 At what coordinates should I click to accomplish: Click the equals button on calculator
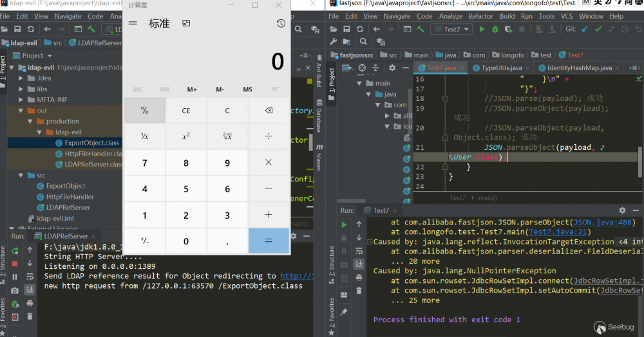(x=269, y=241)
